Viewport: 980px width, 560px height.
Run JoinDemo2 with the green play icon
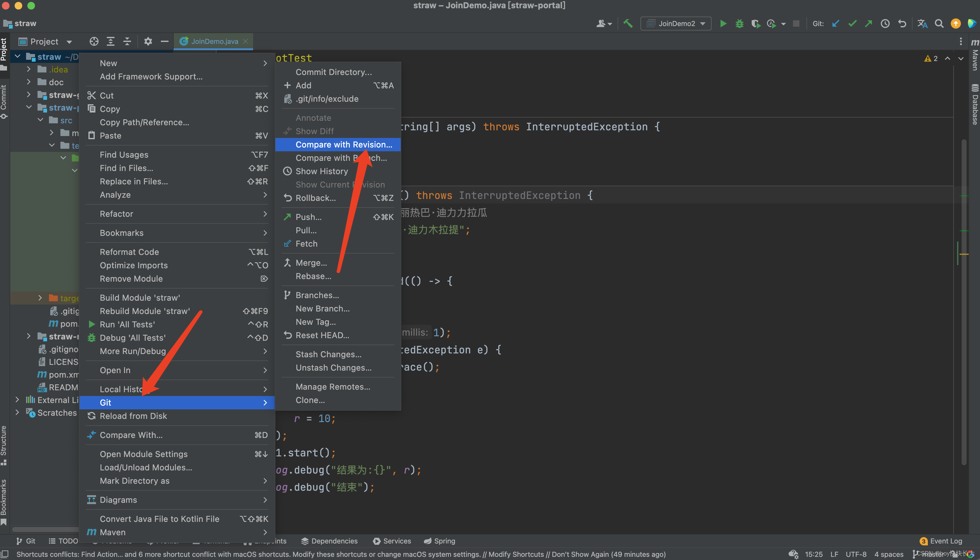[x=723, y=24]
